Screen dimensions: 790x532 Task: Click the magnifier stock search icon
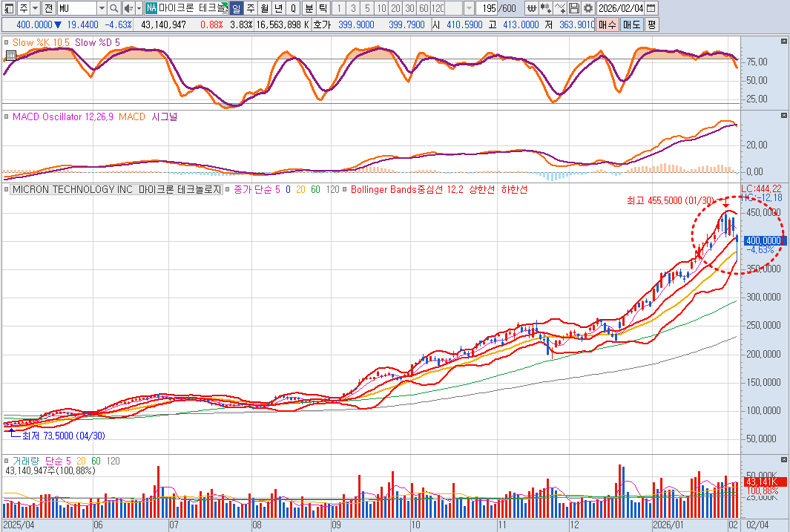tap(113, 8)
